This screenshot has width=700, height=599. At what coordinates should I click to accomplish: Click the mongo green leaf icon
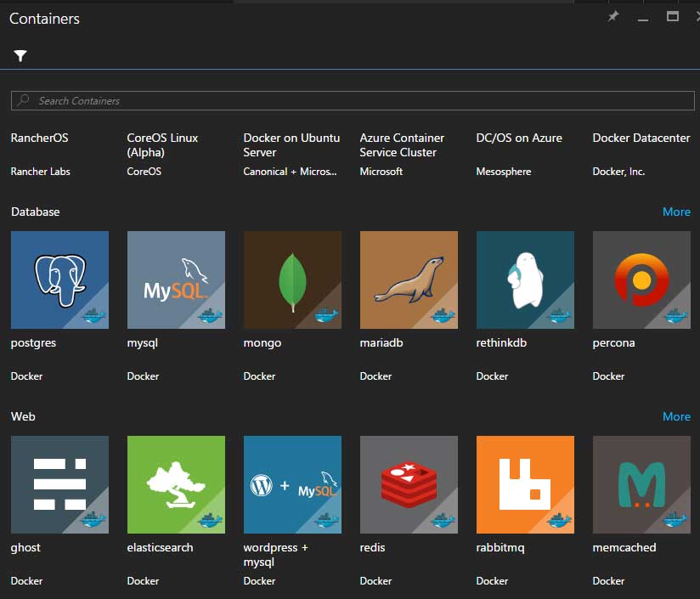click(x=292, y=280)
